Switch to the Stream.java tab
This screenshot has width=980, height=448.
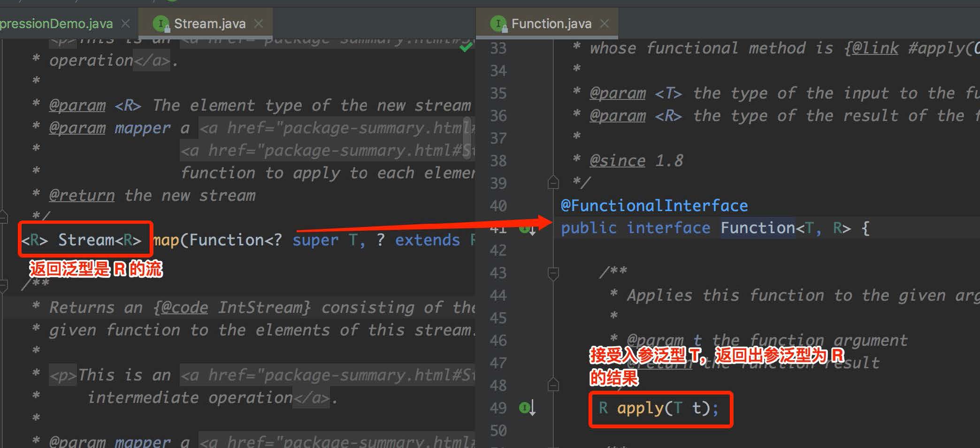(209, 23)
